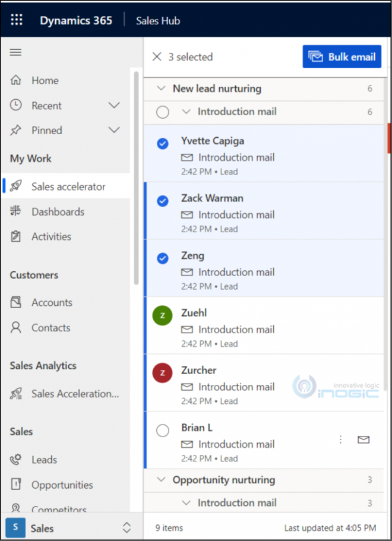The width and height of the screenshot is (392, 541).
Task: Collapse the navigation hamburger menu
Action: [15, 52]
